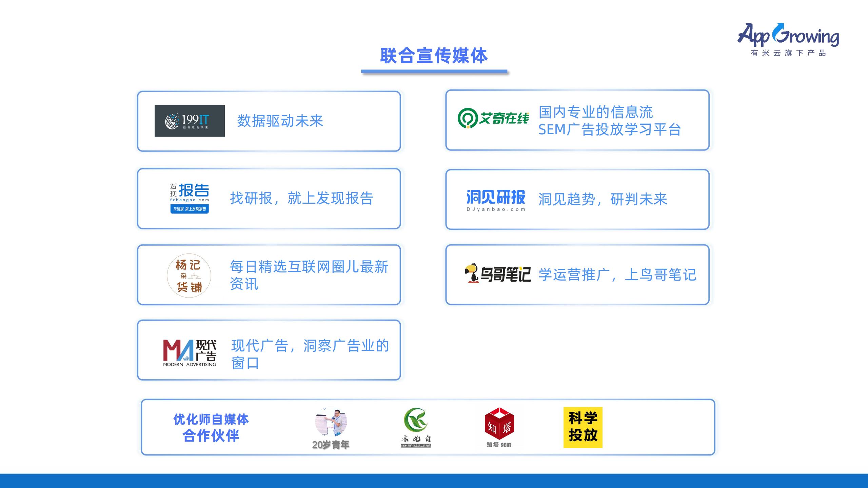Select the text 数据驱动未来
Image resolution: width=868 pixels, height=488 pixels.
click(280, 121)
